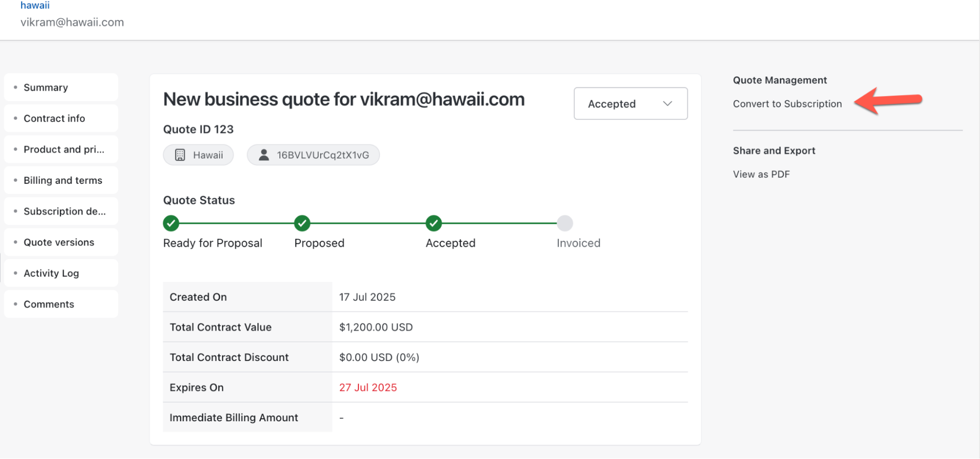Open the Accepted status dropdown
980x459 pixels.
630,103
